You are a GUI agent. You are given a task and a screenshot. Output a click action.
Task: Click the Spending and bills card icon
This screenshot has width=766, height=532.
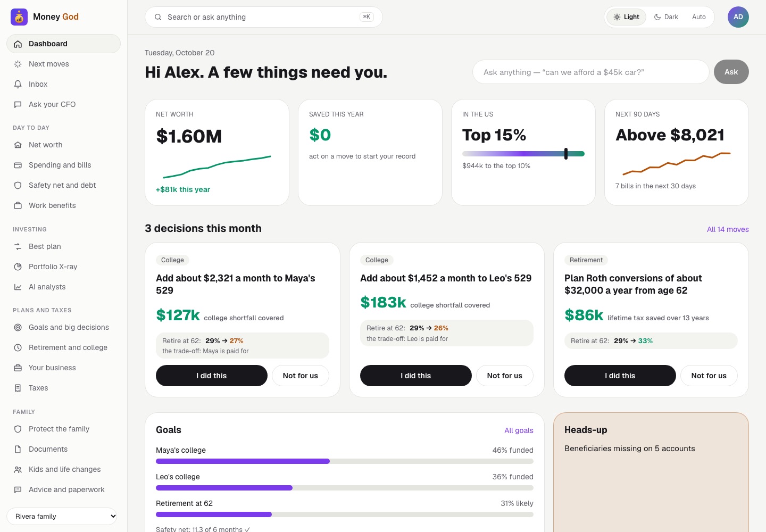click(18, 165)
